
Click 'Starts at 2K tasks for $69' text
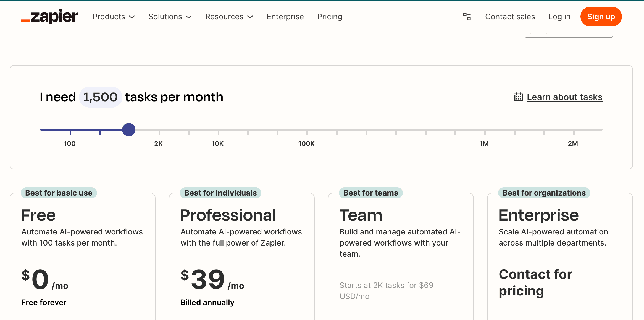(x=386, y=291)
